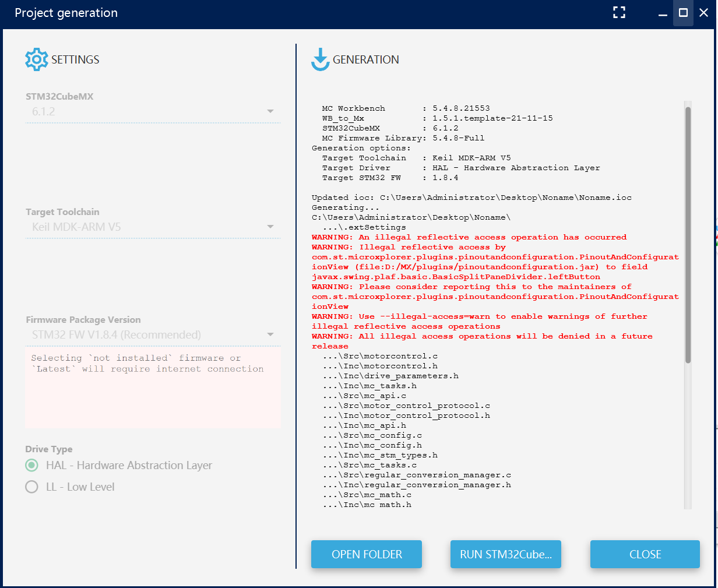
Task: Click the '...\Inc\mc_api.h' log entry
Action: tap(364, 425)
